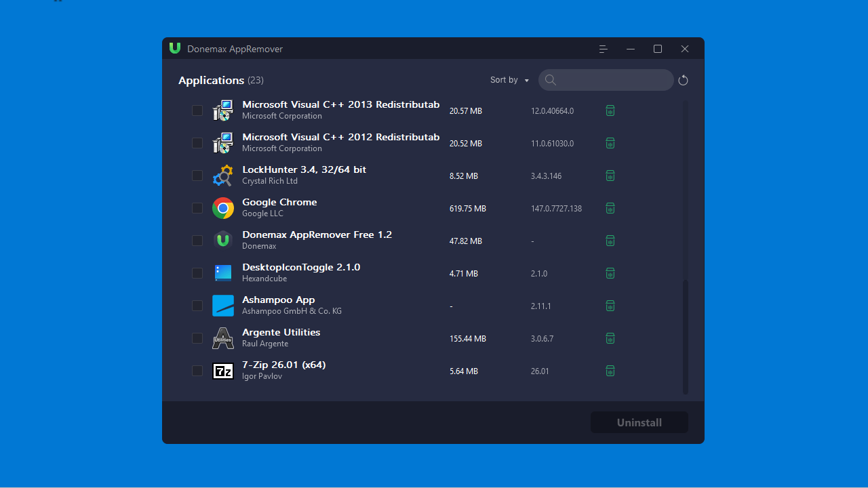
Task: Click the DesktopIconToggle app icon
Action: pyautogui.click(x=223, y=273)
